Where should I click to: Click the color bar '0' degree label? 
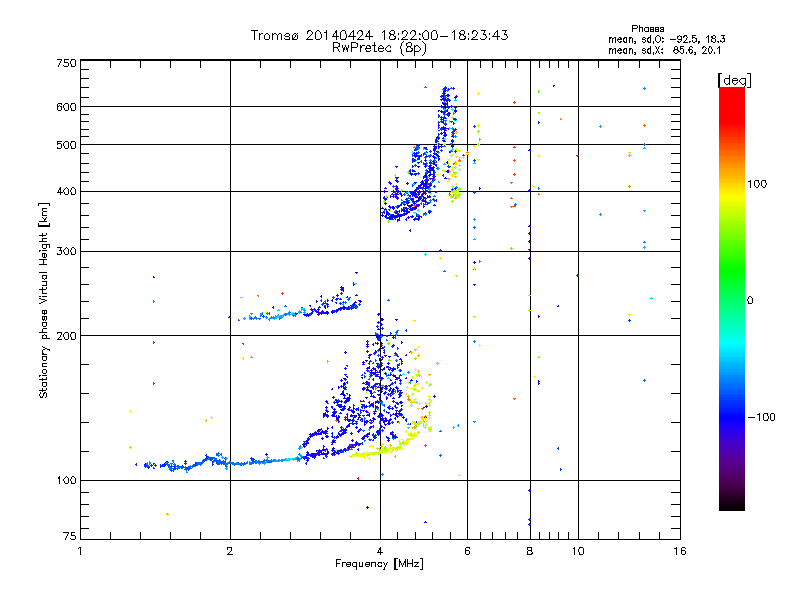pos(750,300)
